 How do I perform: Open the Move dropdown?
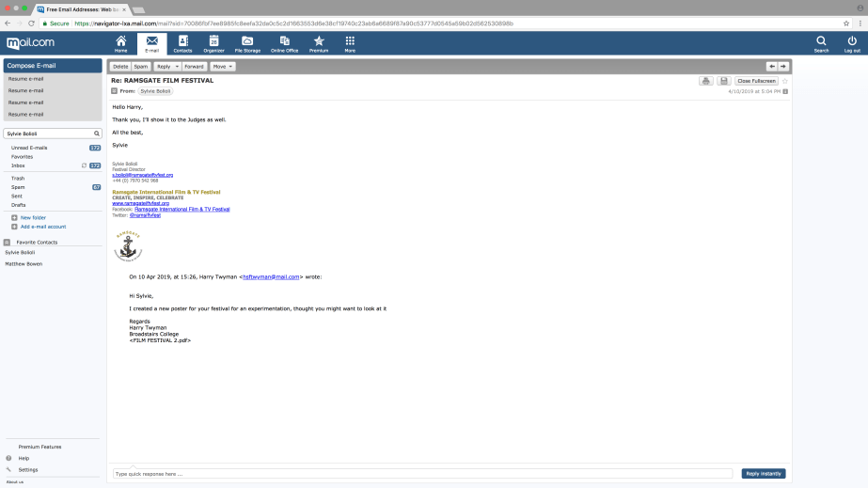(223, 67)
